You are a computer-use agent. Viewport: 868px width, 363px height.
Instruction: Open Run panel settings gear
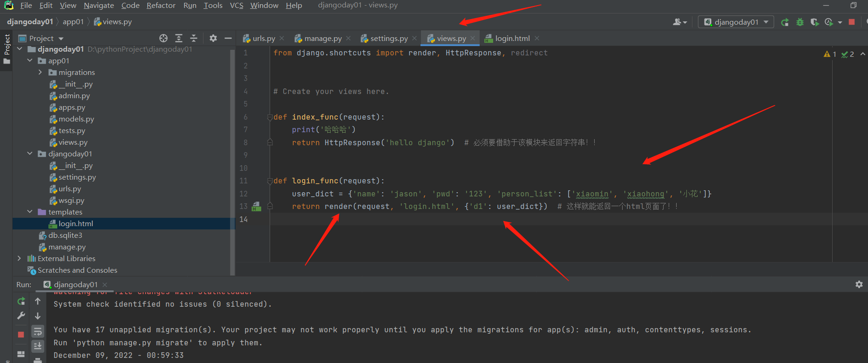[859, 284]
